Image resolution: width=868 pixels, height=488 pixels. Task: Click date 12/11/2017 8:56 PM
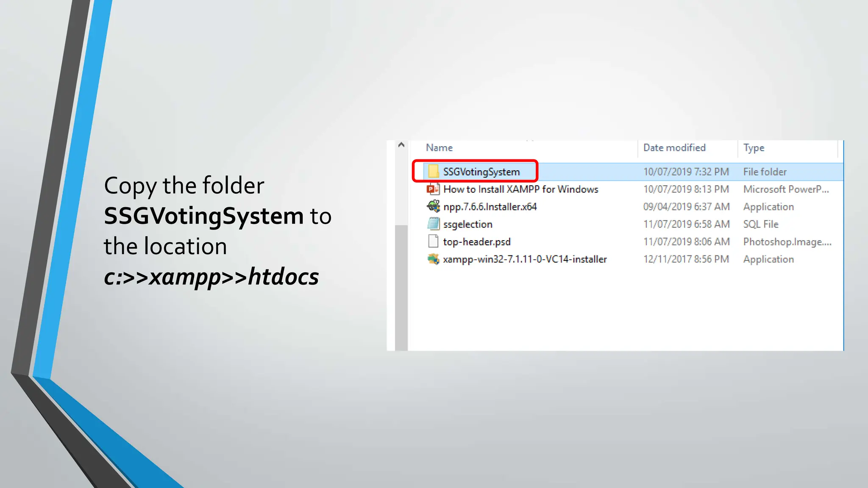[686, 259]
